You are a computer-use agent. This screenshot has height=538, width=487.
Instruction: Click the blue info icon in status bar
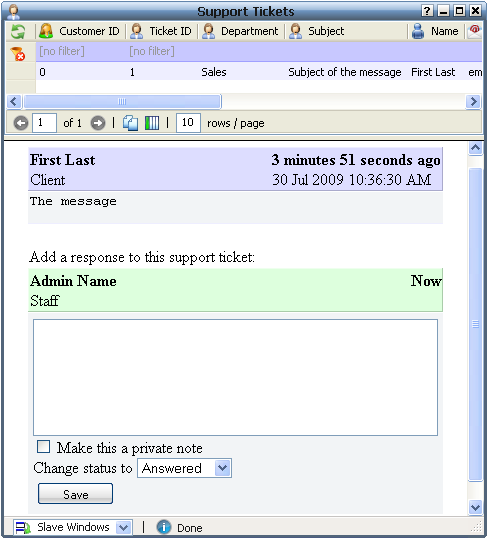point(164,527)
